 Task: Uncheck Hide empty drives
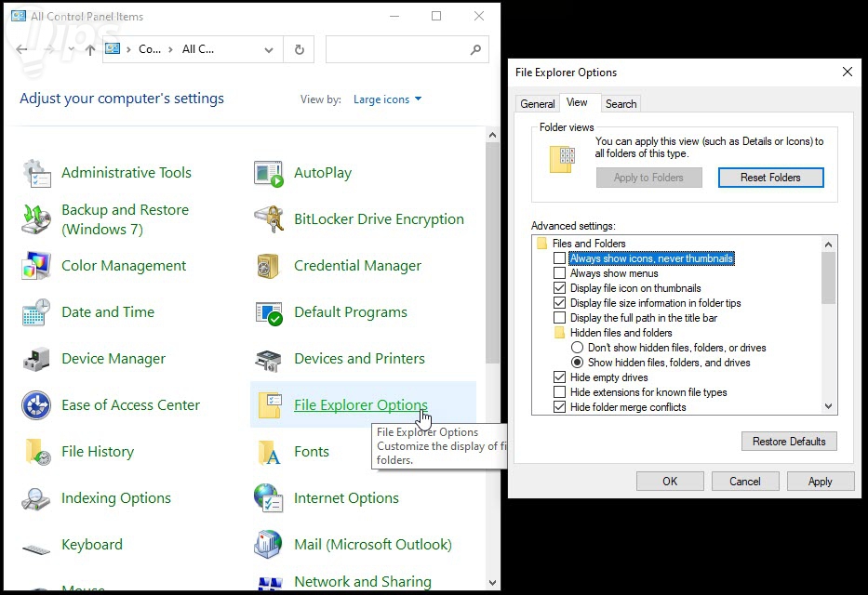pos(559,377)
